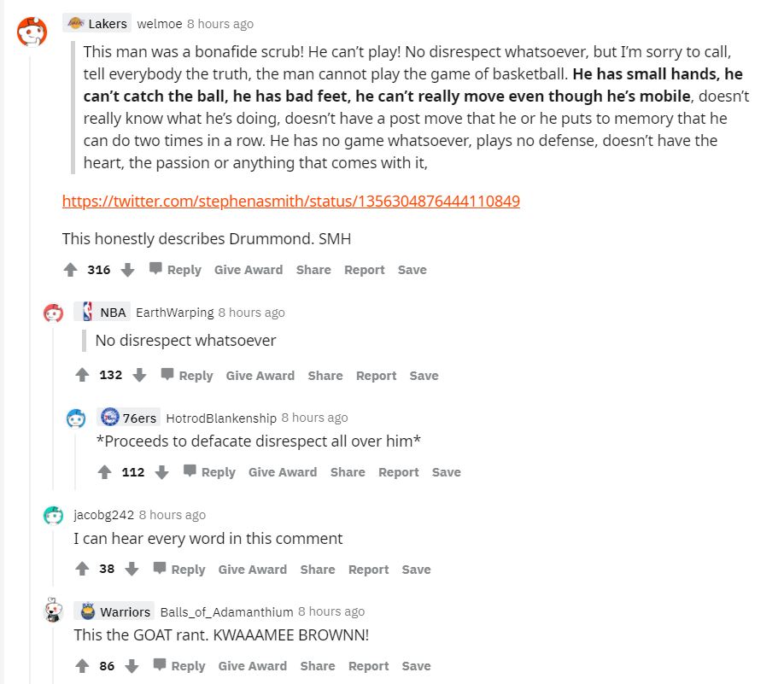This screenshot has height=684, width=784.
Task: Click welmoe's user avatar
Action: (32, 32)
